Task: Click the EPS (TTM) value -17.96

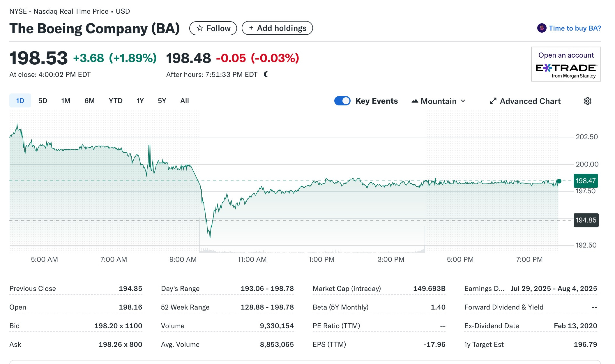Action: (x=434, y=344)
